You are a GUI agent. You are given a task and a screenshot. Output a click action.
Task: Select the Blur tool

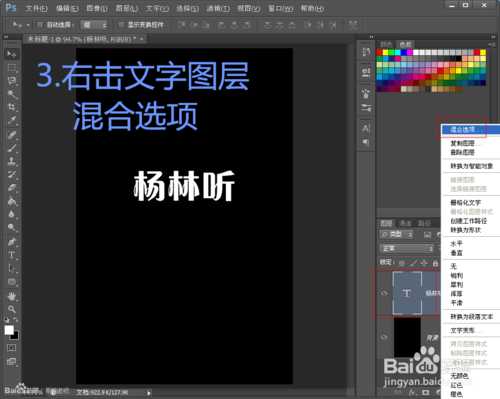pyautogui.click(x=12, y=214)
